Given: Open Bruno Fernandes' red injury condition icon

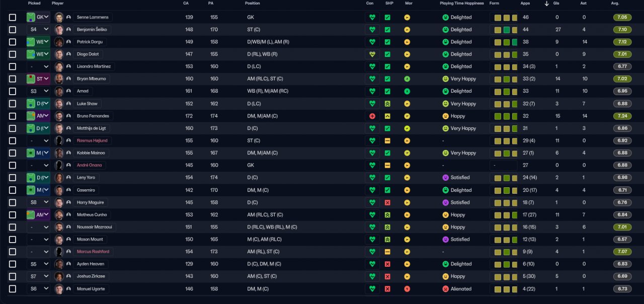Looking at the screenshot, I should point(372,116).
